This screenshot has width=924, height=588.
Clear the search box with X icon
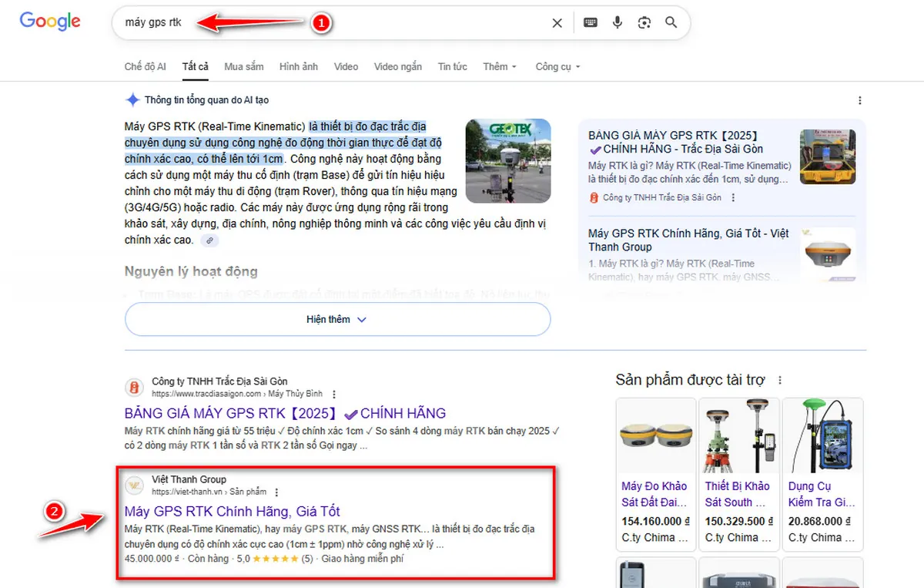[x=557, y=23]
